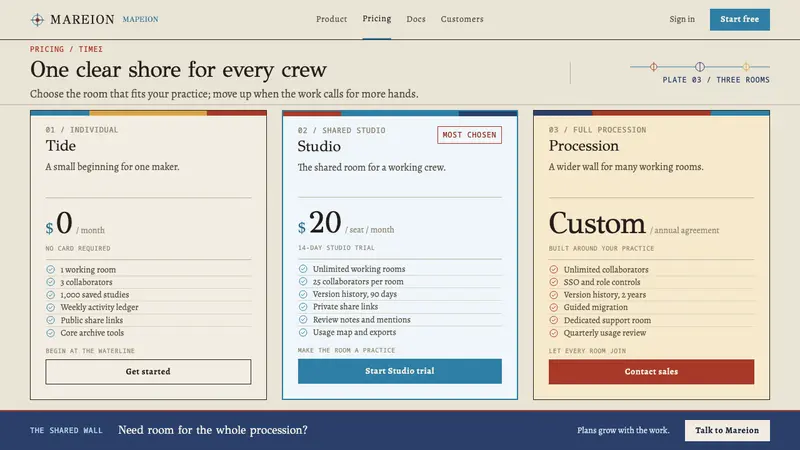Click check icon beside 'SSO and role controls'
The height and width of the screenshot is (450, 800).
tap(554, 282)
